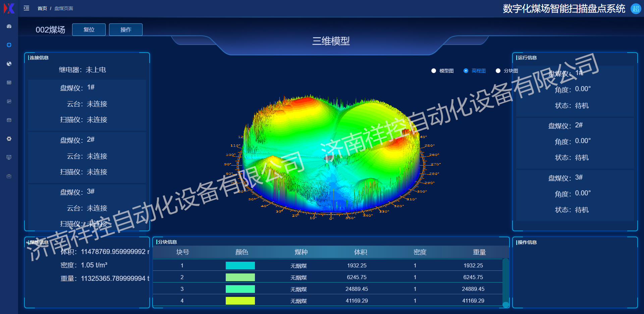
Task: Click the red and blue app logo
Action: [9, 8]
